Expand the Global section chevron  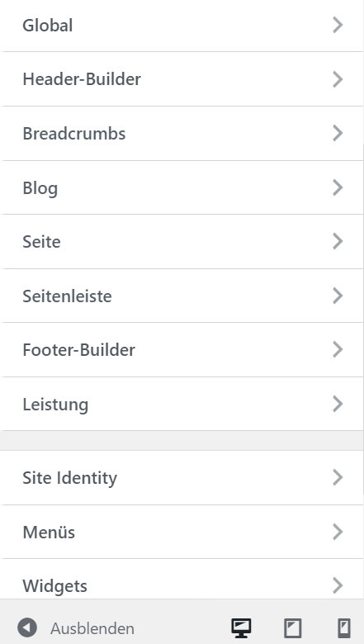pos(338,25)
